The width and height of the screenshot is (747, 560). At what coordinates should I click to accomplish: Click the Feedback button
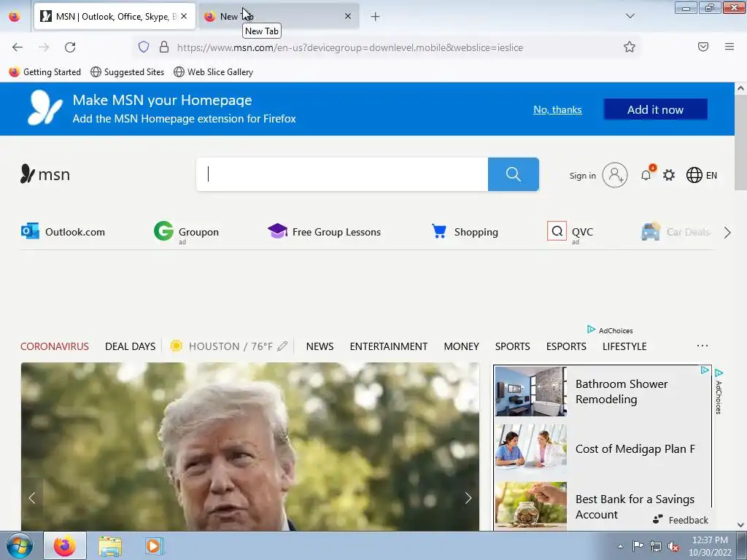point(681,520)
